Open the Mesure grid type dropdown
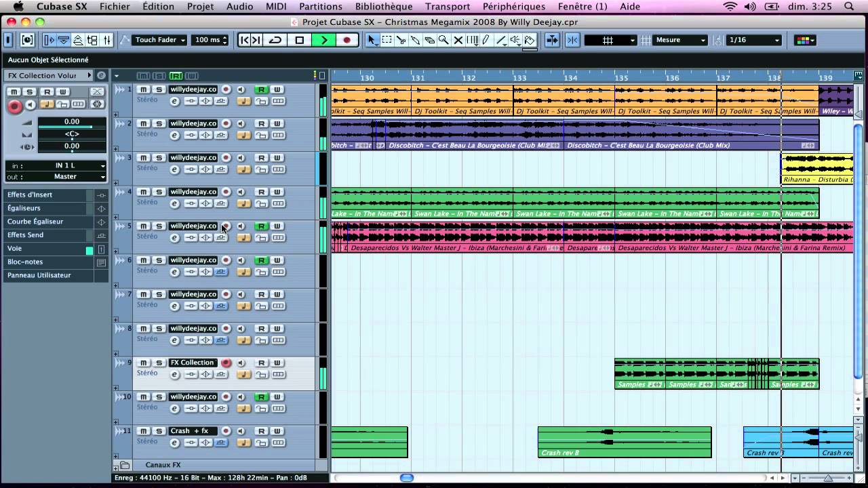This screenshot has height=488, width=868. pyautogui.click(x=680, y=40)
